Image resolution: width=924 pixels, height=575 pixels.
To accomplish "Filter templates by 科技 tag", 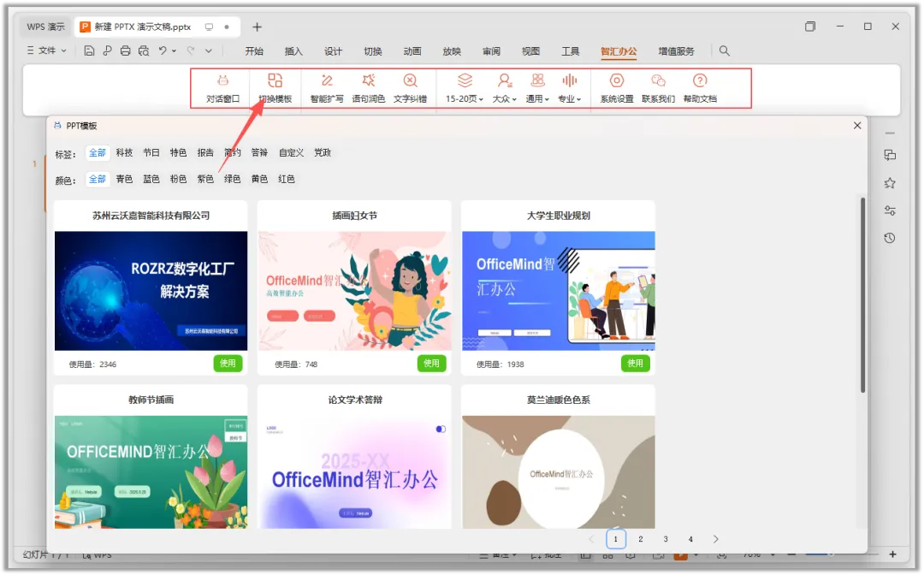I will click(124, 153).
